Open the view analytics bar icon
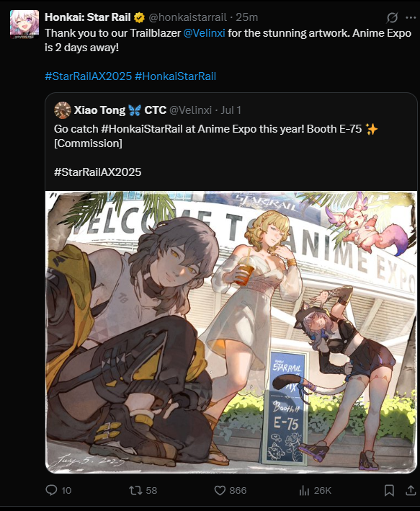420x511 pixels. (304, 490)
